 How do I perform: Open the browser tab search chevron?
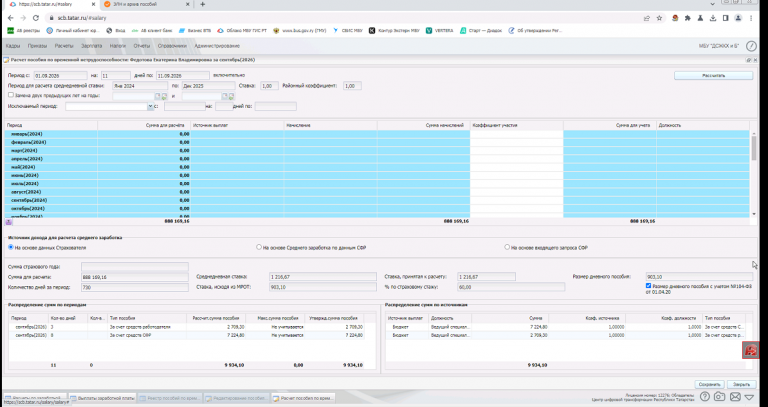712,4
